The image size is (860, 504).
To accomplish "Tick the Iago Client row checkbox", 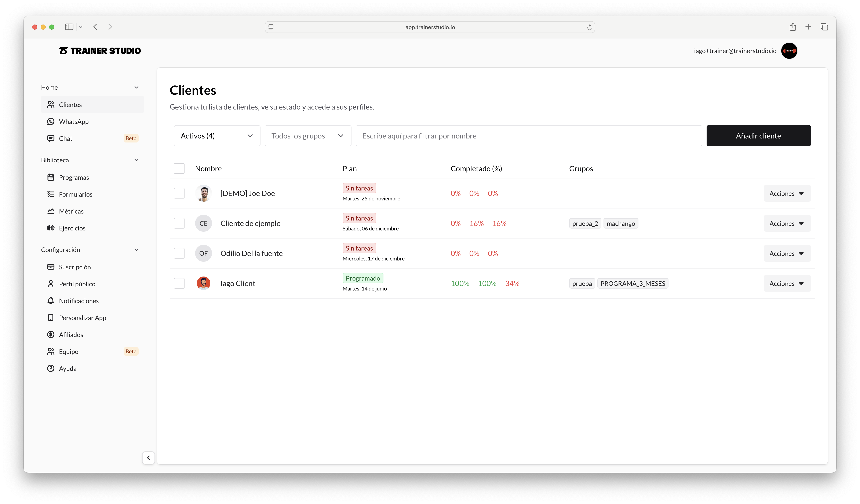I will (x=179, y=283).
